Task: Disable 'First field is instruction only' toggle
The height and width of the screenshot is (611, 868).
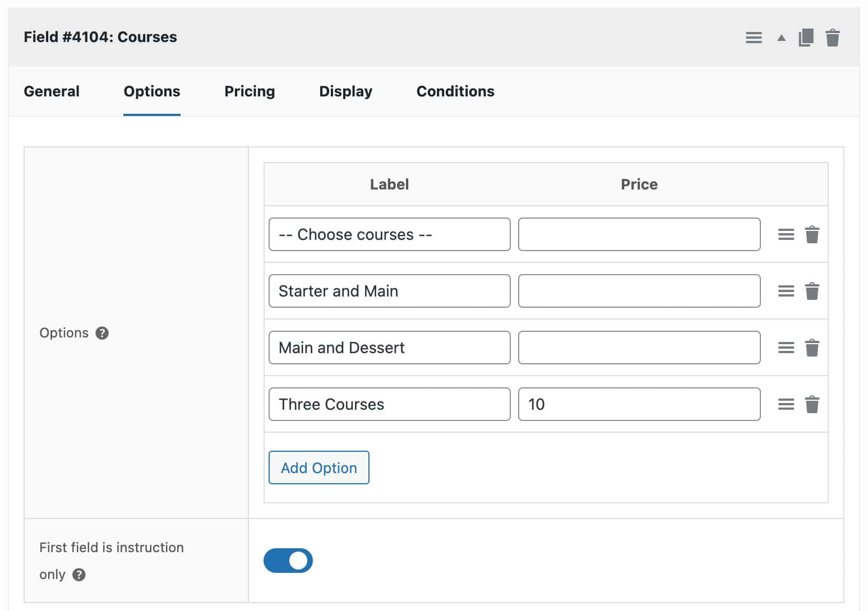Action: [x=288, y=561]
